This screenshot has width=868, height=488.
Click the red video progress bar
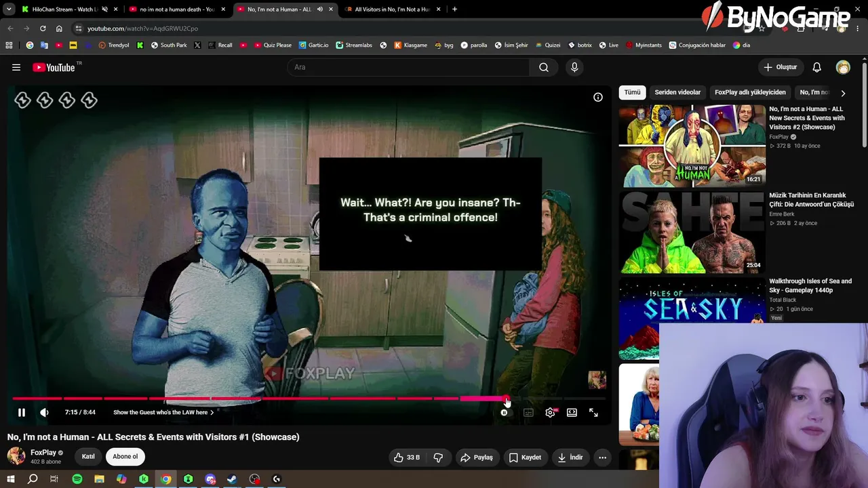pos(308,399)
